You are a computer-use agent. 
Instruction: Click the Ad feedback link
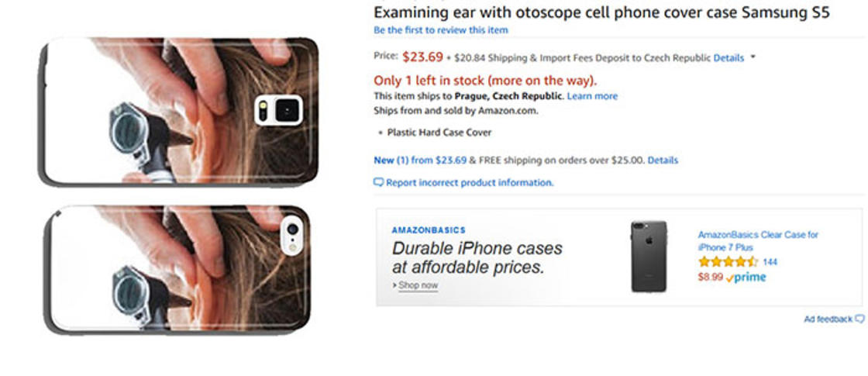[828, 319]
